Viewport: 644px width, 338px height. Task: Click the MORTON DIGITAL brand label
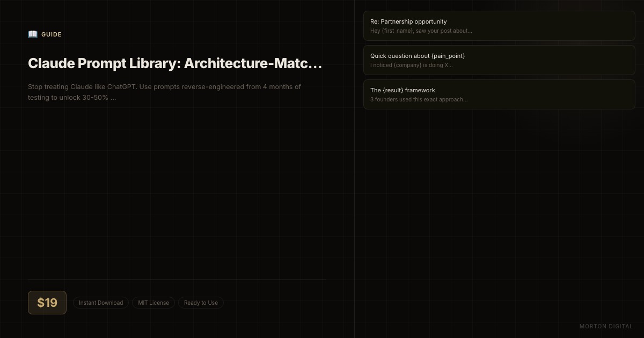tap(606, 326)
